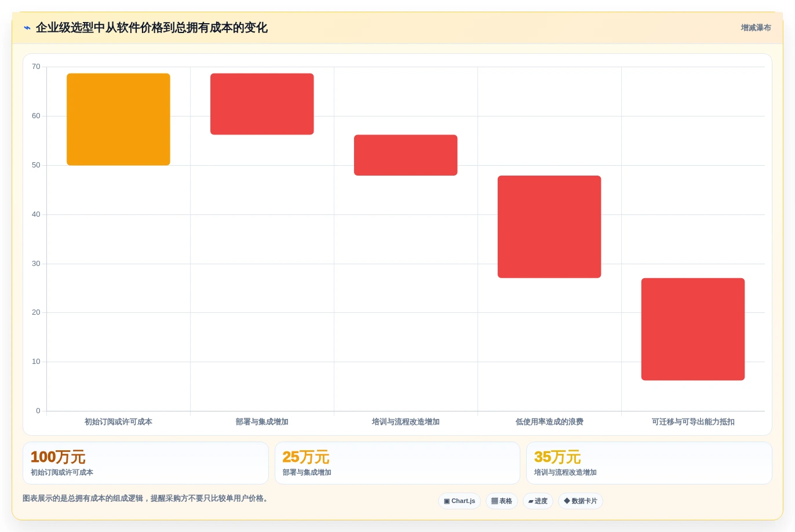Click the lightning icon beside the title

[x=27, y=28]
